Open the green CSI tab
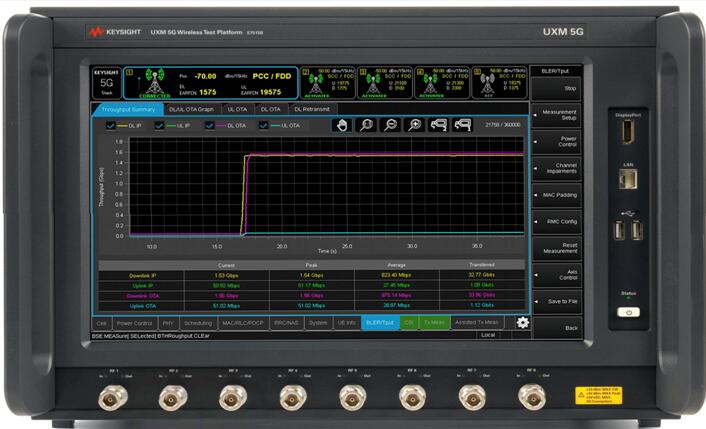The height and width of the screenshot is (429, 706). pos(409,323)
